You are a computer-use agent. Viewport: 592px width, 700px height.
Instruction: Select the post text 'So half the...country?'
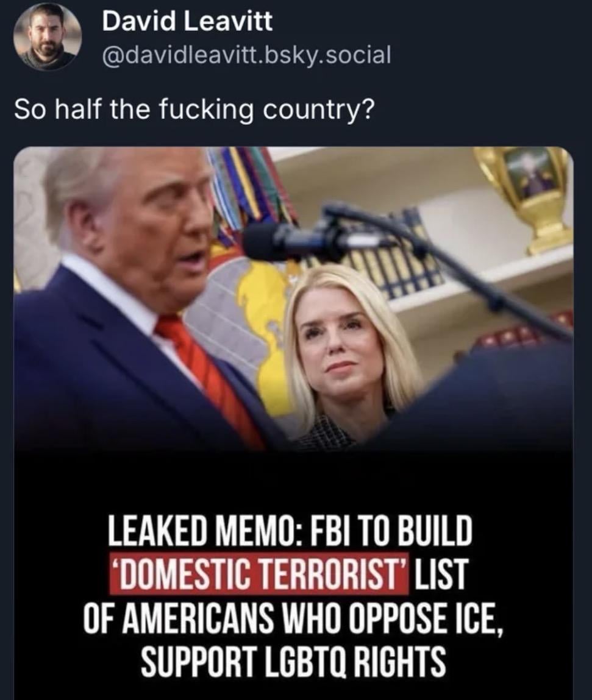193,110
